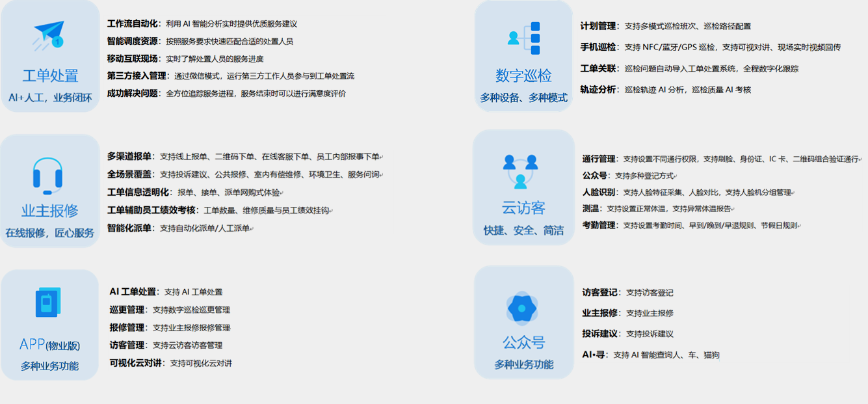
Task: Click the 人脸识别 feature heading
Action: pos(599,192)
